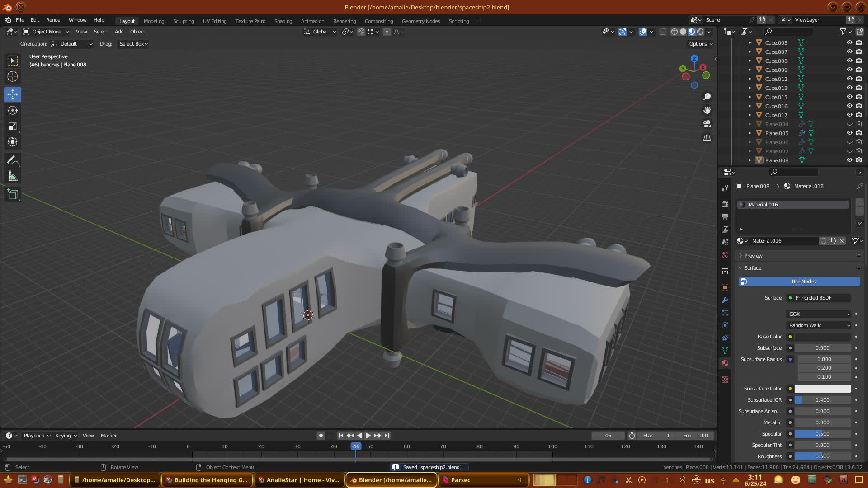Select the Annotate tool
The width and height of the screenshot is (868, 488).
[13, 160]
